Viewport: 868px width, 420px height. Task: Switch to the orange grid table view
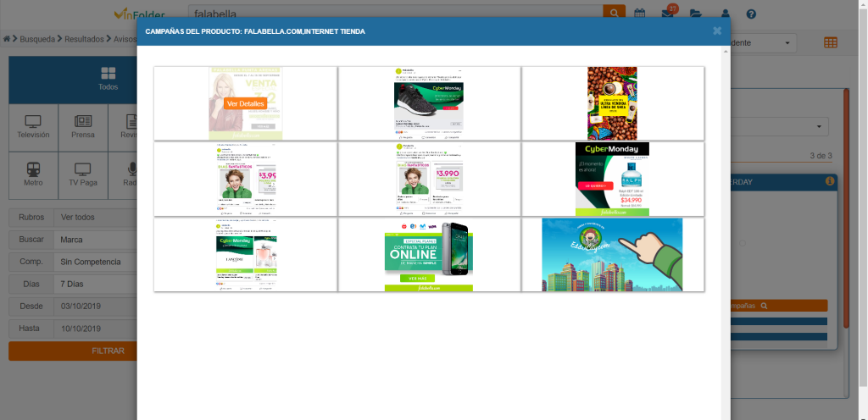point(831,42)
